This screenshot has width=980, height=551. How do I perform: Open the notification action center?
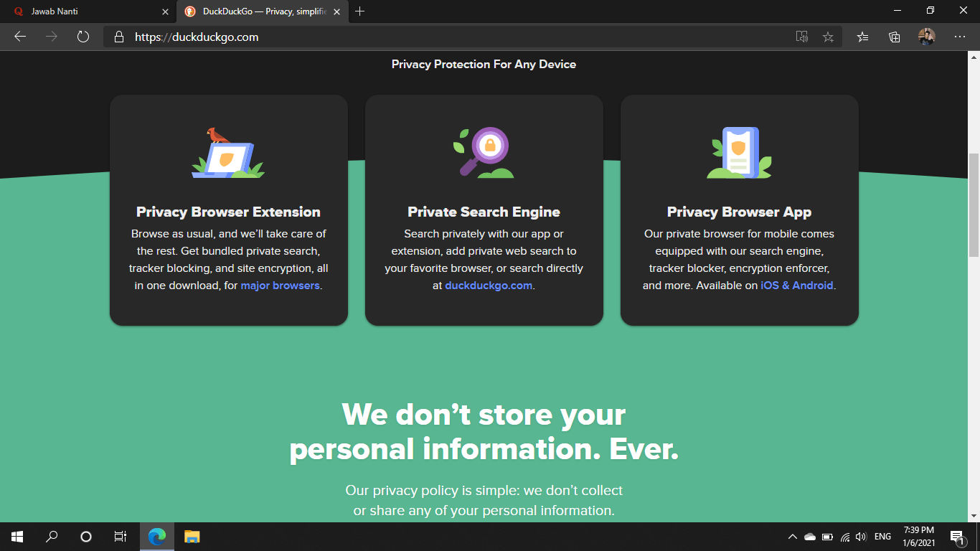tap(957, 537)
